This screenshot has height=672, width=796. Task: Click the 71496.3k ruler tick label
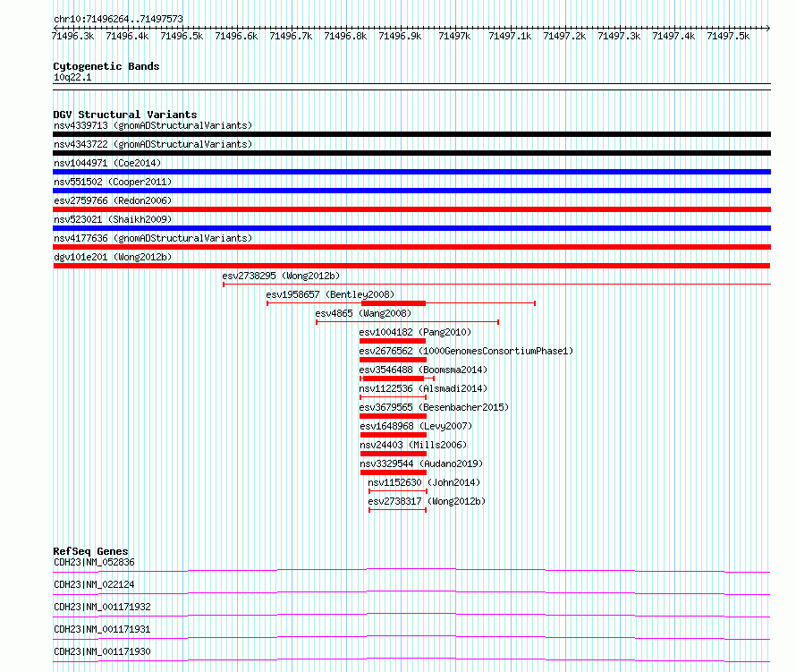72,36
